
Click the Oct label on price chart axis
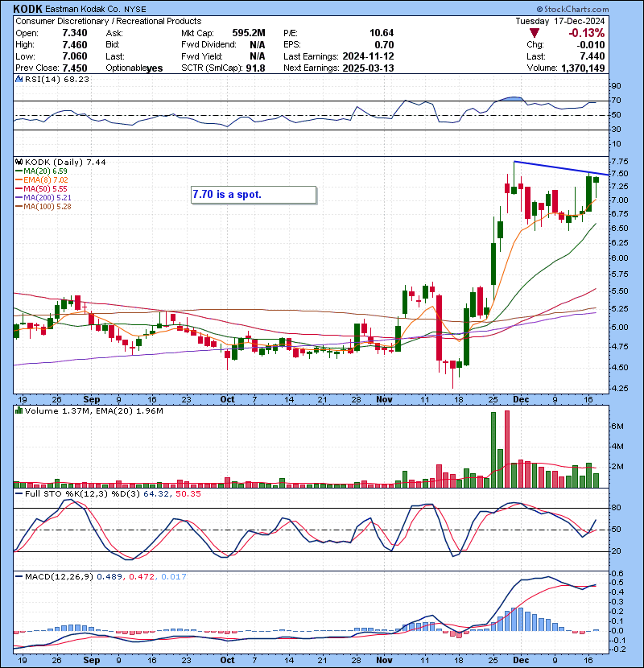pos(227,400)
